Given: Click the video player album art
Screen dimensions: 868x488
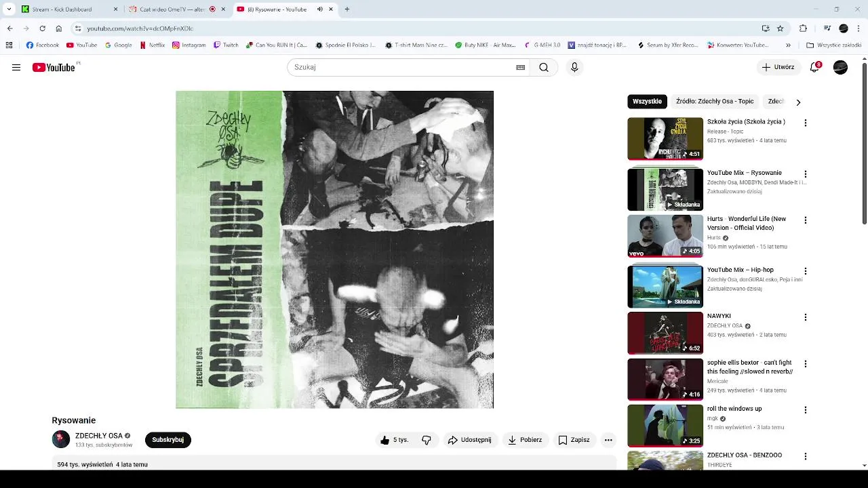Looking at the screenshot, I should coord(334,249).
